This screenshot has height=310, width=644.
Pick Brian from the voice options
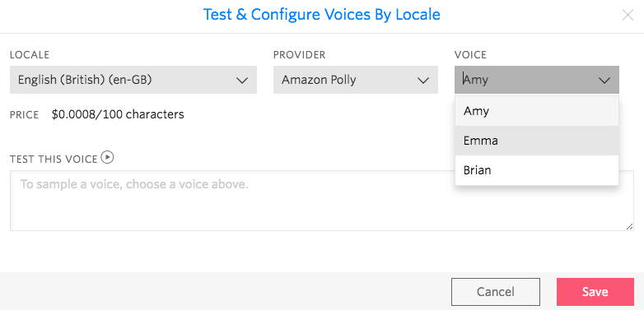[x=537, y=170]
